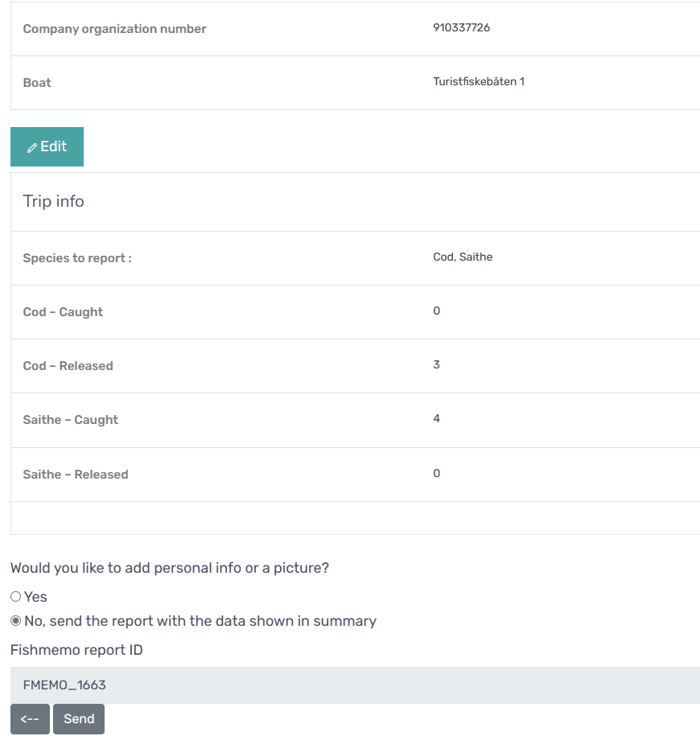
Task: Click the Trip info section heading
Action: pyautogui.click(x=54, y=201)
